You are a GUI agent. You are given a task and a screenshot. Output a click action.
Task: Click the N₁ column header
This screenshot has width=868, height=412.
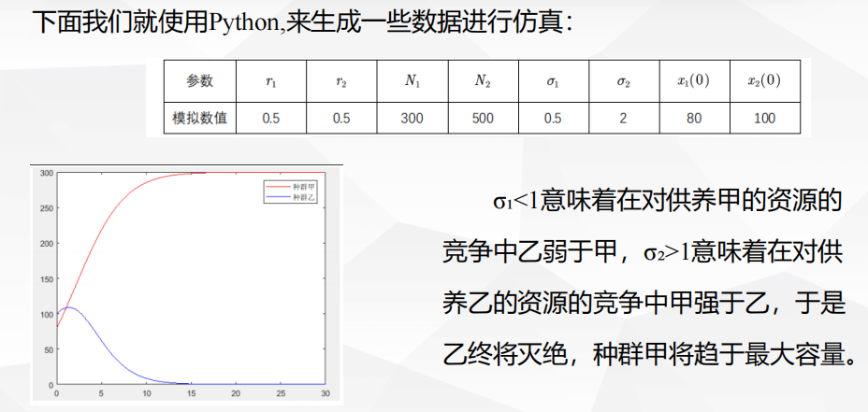(412, 81)
